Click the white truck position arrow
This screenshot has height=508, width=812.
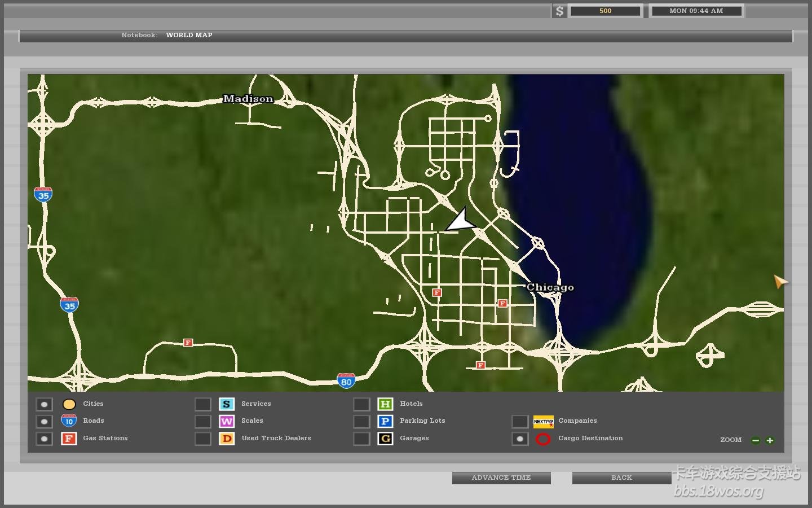pyautogui.click(x=461, y=221)
